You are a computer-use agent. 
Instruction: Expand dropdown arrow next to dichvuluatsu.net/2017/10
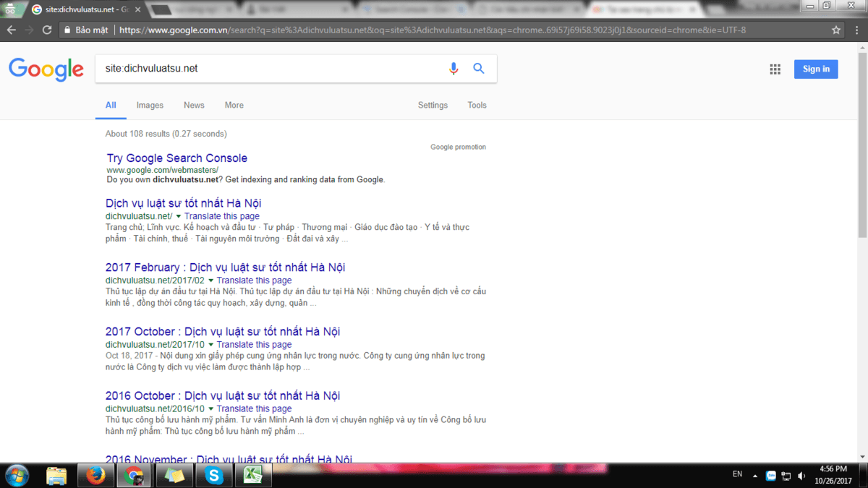point(211,345)
